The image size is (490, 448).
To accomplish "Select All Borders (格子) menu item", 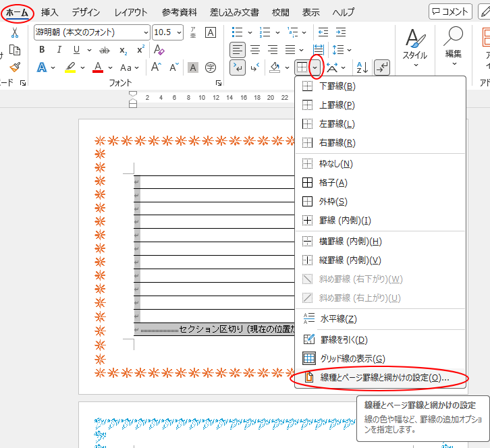I will click(381, 182).
